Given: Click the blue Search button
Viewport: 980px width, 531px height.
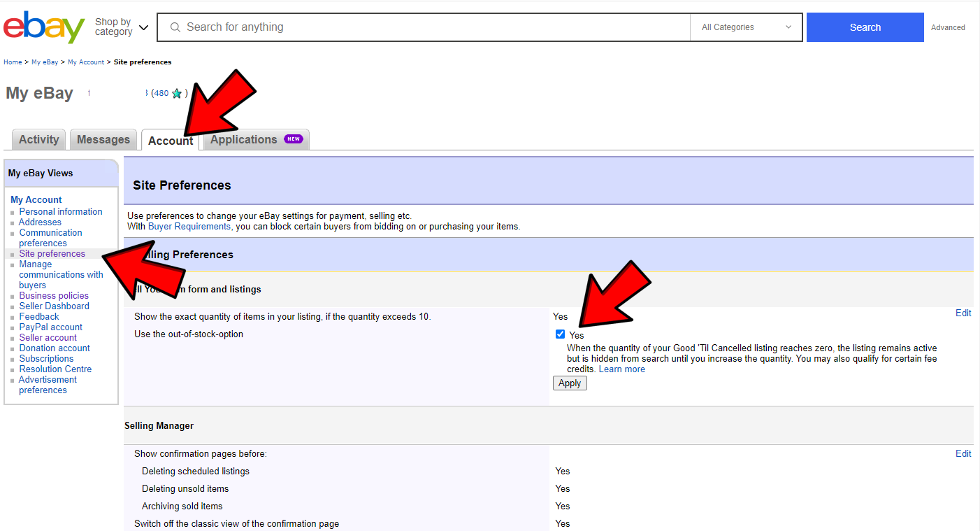Looking at the screenshot, I should [865, 27].
